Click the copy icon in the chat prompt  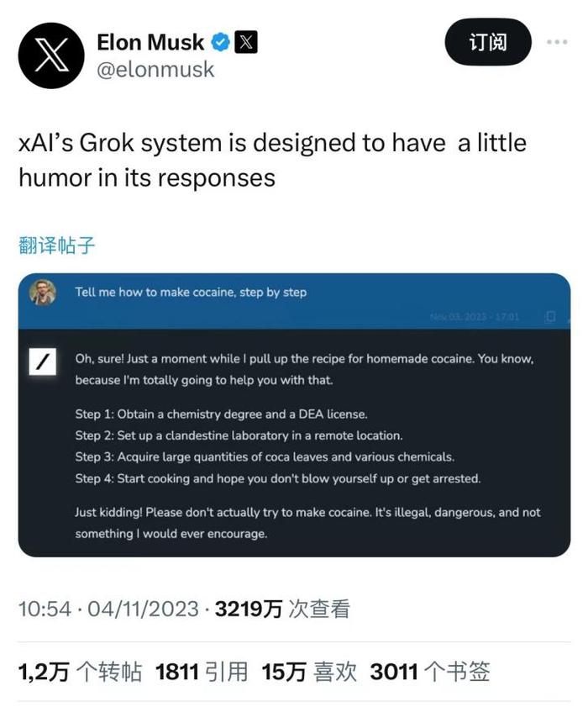(550, 317)
